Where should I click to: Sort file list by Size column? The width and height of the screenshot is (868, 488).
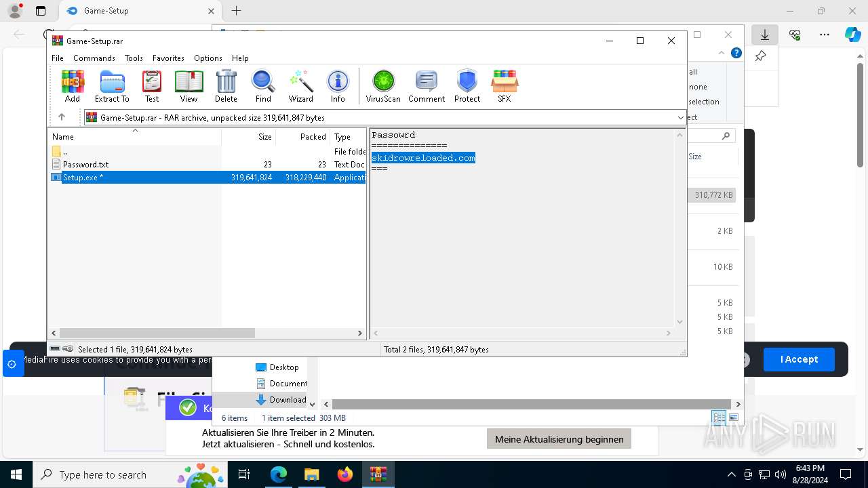249,137
